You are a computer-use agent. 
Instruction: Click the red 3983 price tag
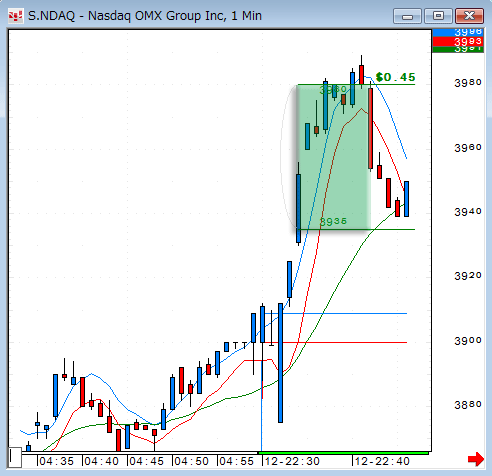[x=458, y=42]
